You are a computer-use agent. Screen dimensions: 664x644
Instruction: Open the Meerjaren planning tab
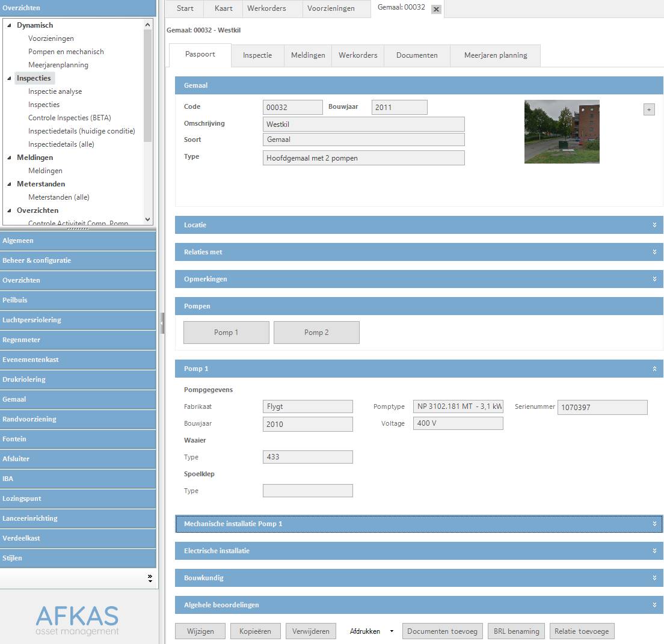pos(495,55)
